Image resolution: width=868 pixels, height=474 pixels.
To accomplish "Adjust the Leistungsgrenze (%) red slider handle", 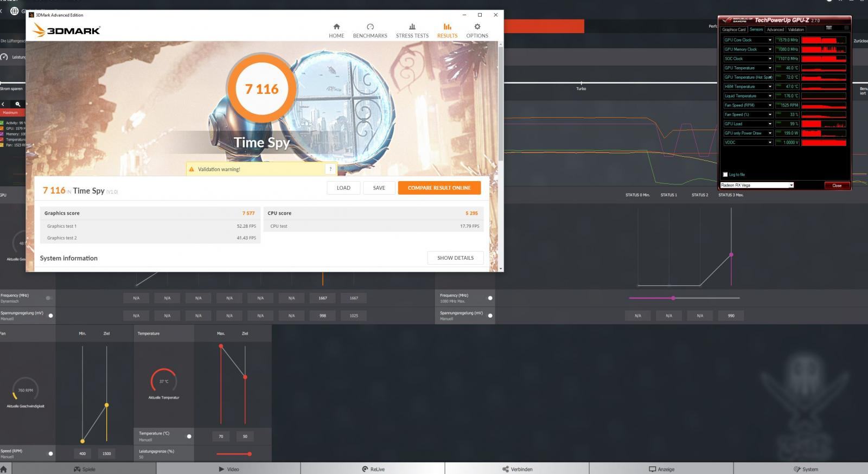I will coord(250,454).
